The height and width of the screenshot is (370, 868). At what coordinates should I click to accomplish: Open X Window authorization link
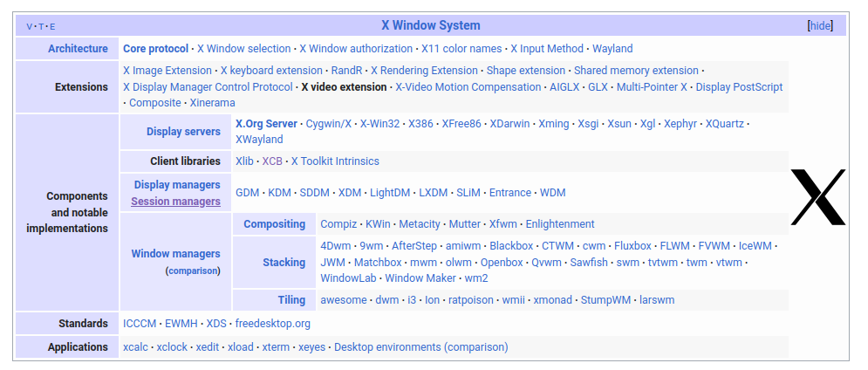click(356, 49)
